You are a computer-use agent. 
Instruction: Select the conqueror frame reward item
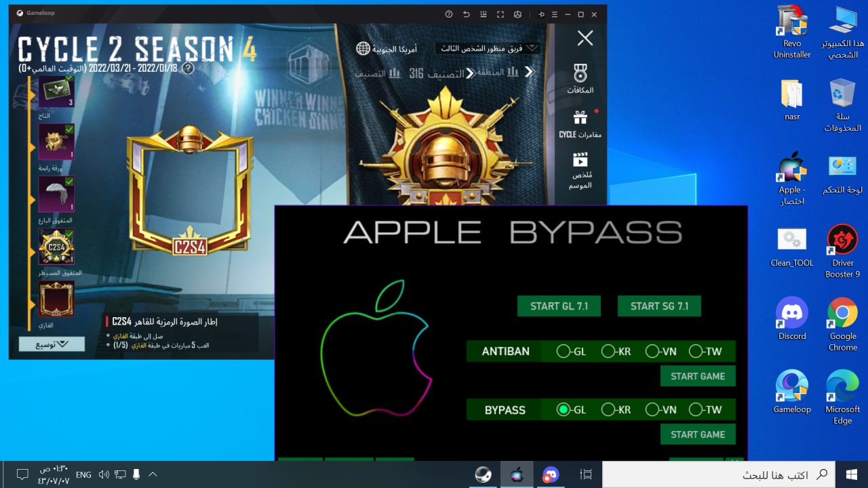point(56,299)
